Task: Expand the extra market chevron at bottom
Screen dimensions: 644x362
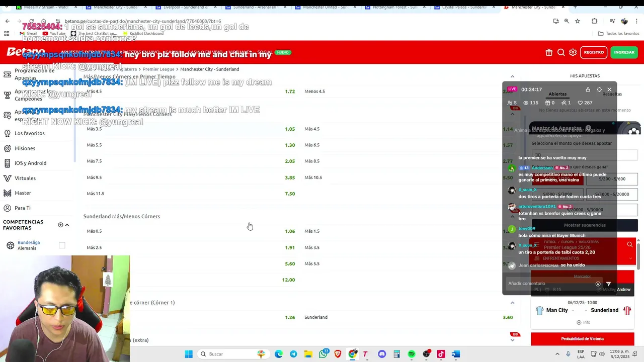Action: (512, 340)
